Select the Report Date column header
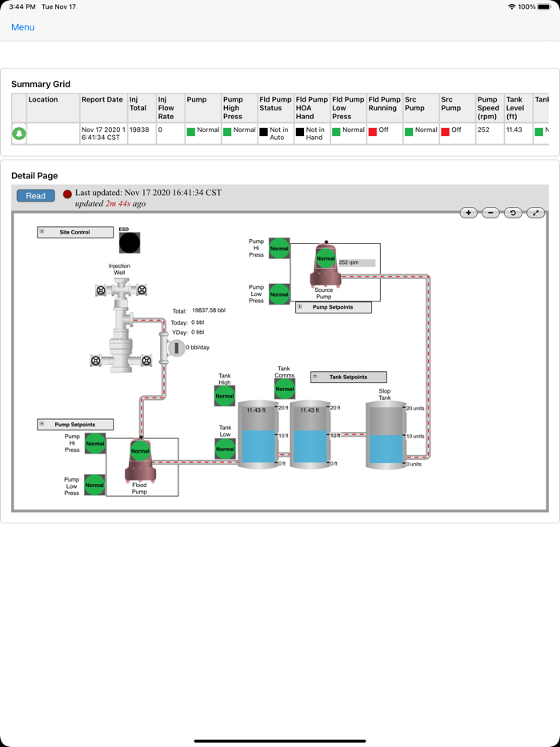This screenshot has height=747, width=560. tap(103, 108)
